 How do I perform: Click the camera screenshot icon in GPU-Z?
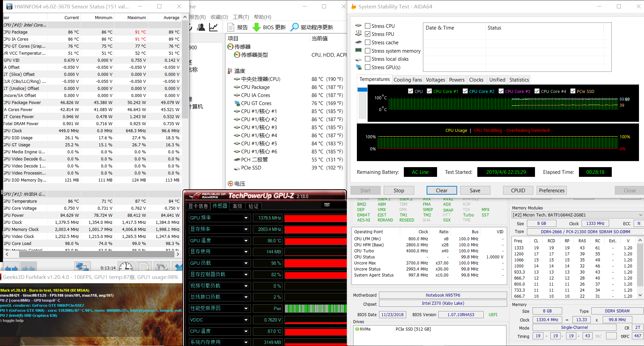(327, 205)
